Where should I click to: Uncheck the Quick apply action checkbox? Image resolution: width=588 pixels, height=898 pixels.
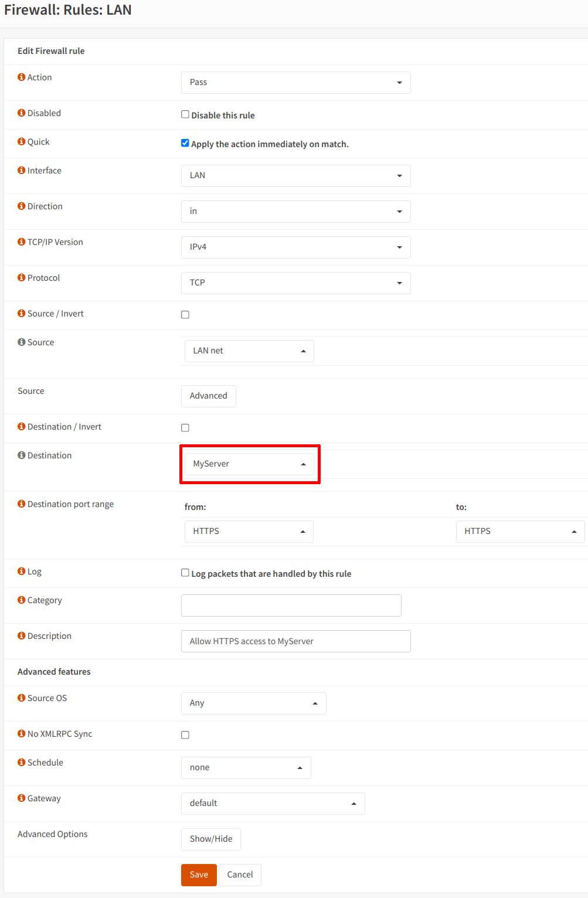click(185, 143)
